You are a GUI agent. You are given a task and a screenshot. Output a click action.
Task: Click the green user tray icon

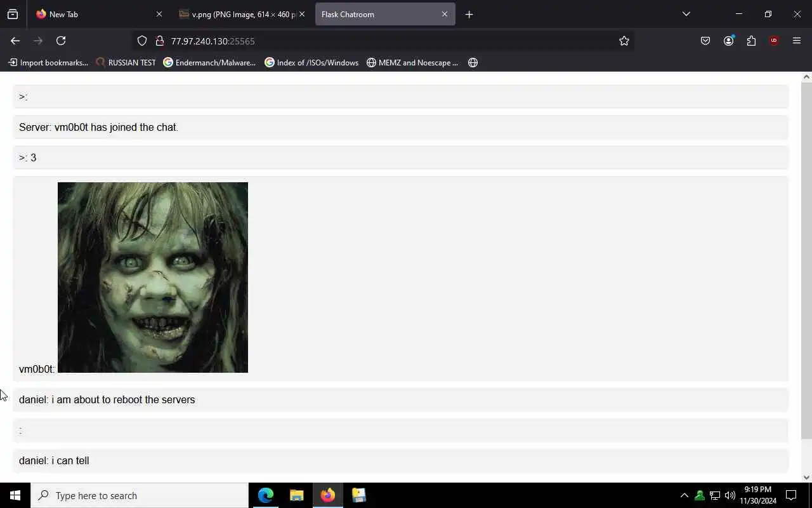[700, 495]
